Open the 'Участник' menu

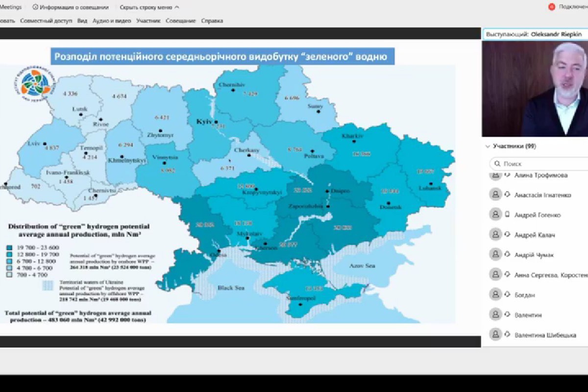tap(148, 21)
